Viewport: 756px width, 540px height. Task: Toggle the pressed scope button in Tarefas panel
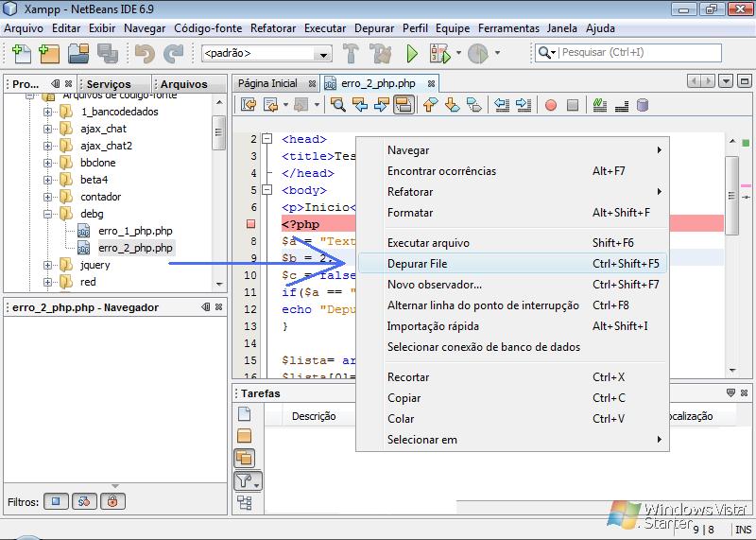pos(245,458)
